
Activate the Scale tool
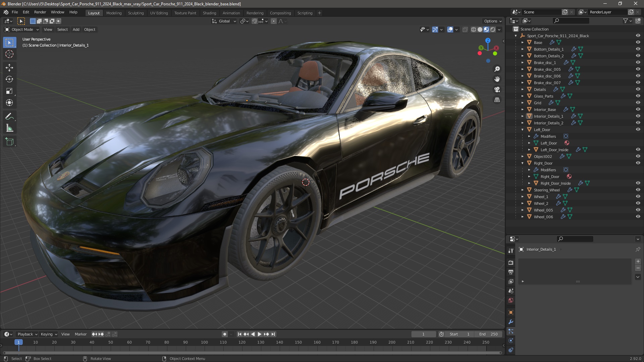pos(9,91)
